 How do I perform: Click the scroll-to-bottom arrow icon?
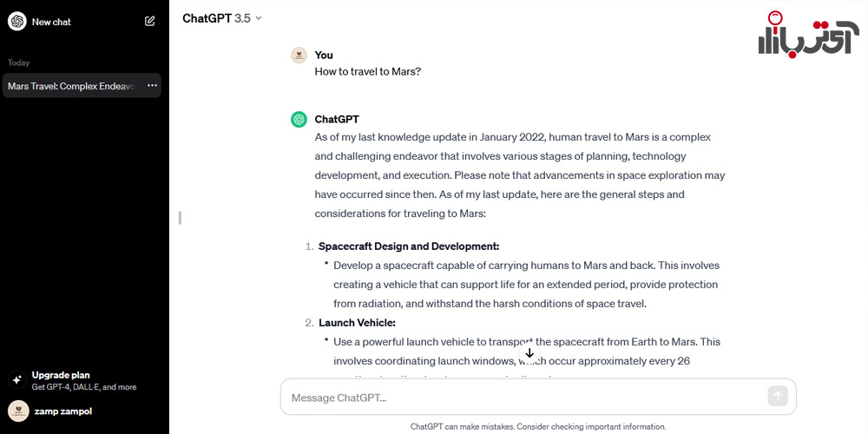[x=529, y=353]
